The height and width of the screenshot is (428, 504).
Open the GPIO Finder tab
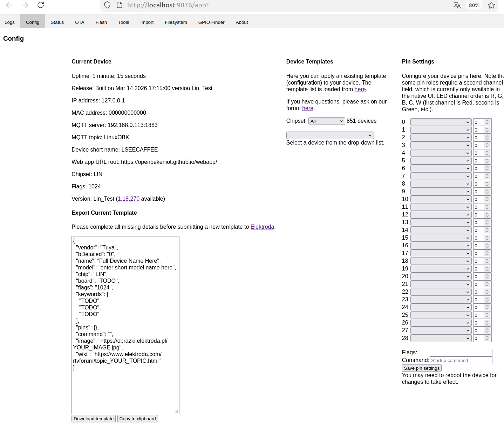click(211, 22)
